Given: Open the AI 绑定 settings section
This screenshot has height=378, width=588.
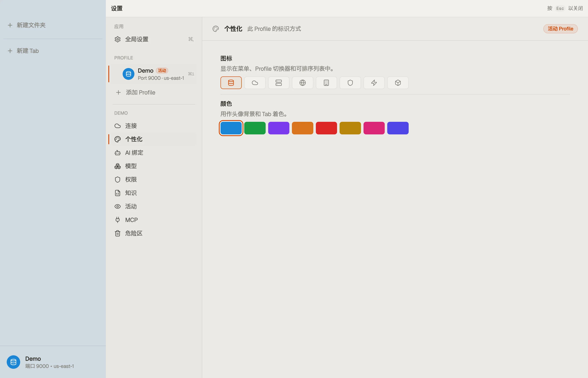Looking at the screenshot, I should pyautogui.click(x=154, y=153).
